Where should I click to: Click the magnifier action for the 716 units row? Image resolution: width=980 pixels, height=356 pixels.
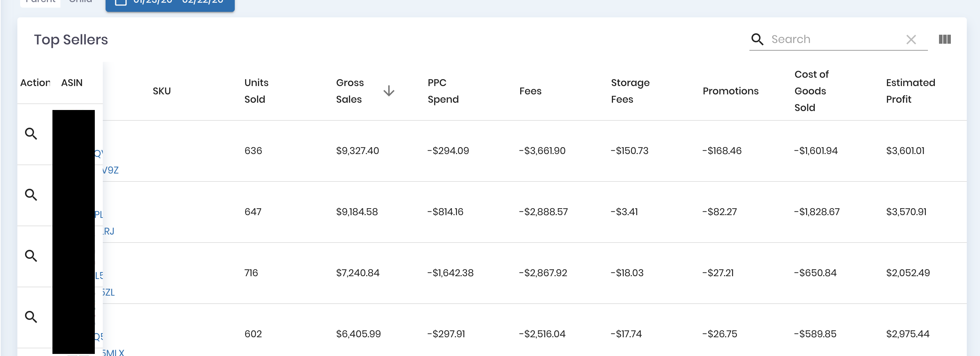coord(31,256)
